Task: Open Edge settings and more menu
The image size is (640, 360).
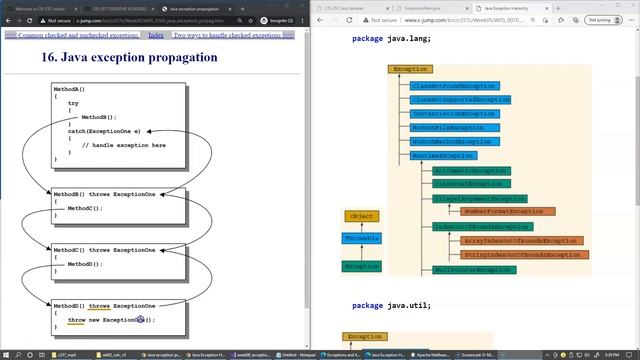Action: click(x=631, y=20)
